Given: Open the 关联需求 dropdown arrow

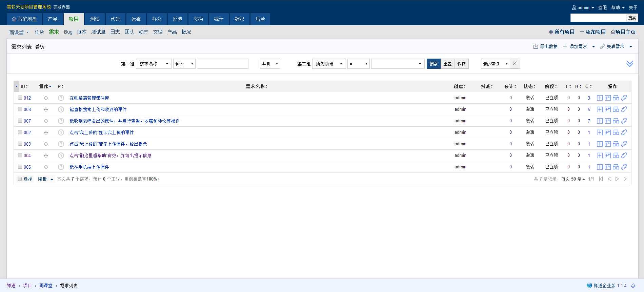Looking at the screenshot, I should click(x=631, y=47).
